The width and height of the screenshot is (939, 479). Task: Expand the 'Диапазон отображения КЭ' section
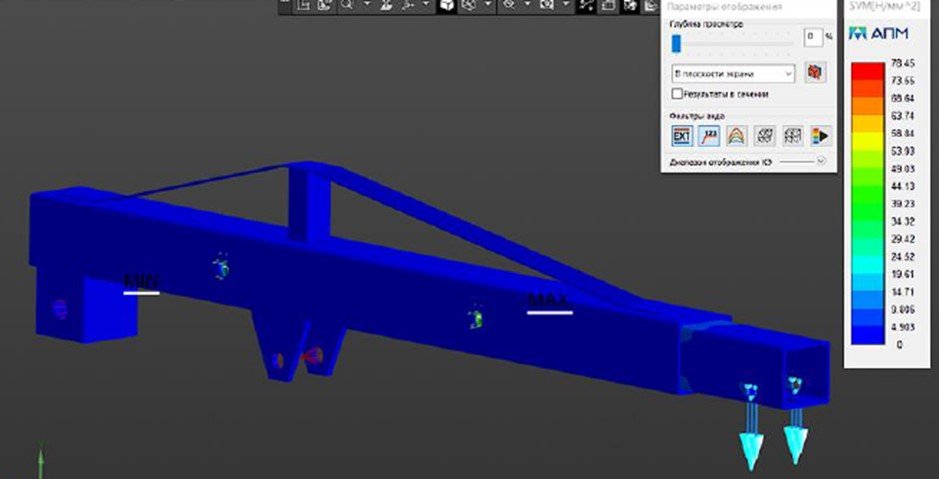pos(821,160)
